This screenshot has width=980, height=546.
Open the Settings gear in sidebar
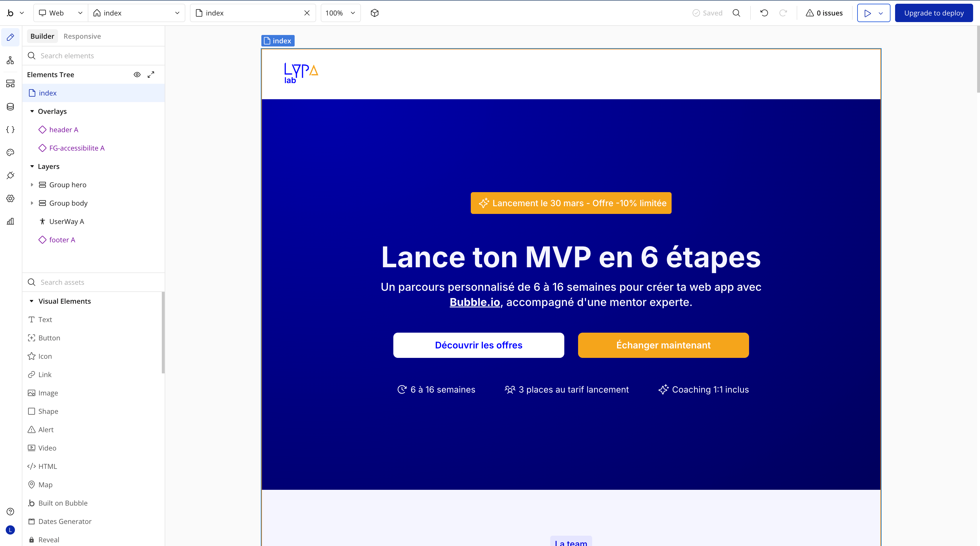[10, 198]
